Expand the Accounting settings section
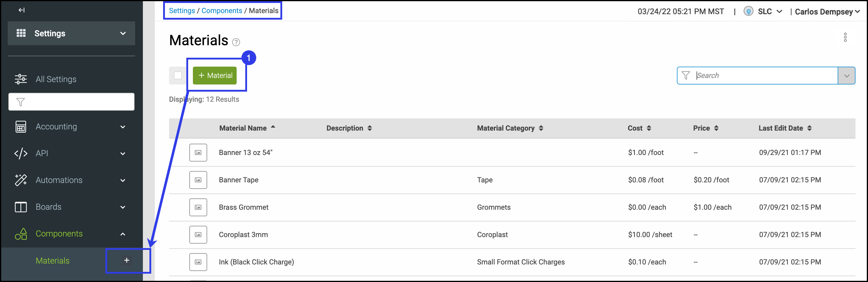 (x=123, y=127)
